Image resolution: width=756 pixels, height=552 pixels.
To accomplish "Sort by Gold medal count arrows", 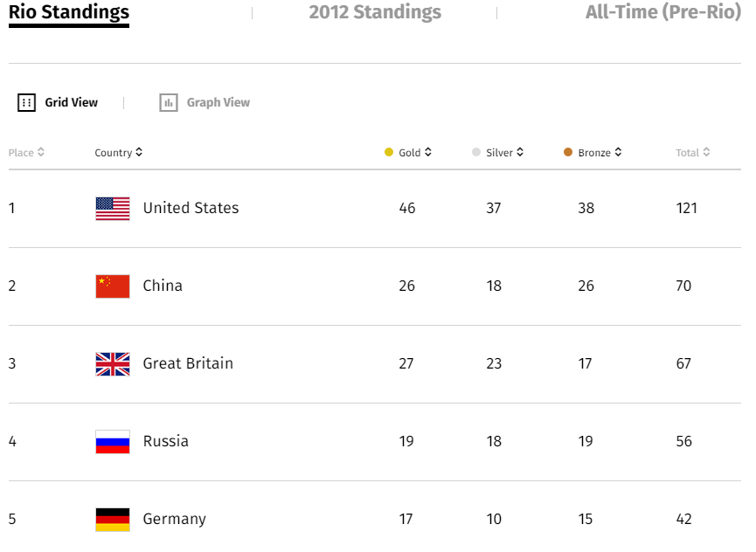I will coord(427,152).
